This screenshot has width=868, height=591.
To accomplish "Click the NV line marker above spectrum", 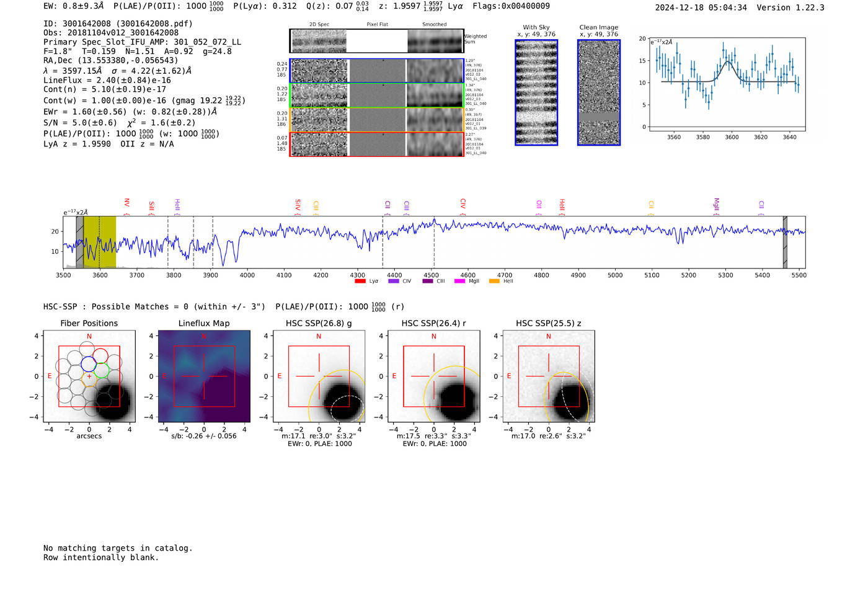I will pos(126,203).
